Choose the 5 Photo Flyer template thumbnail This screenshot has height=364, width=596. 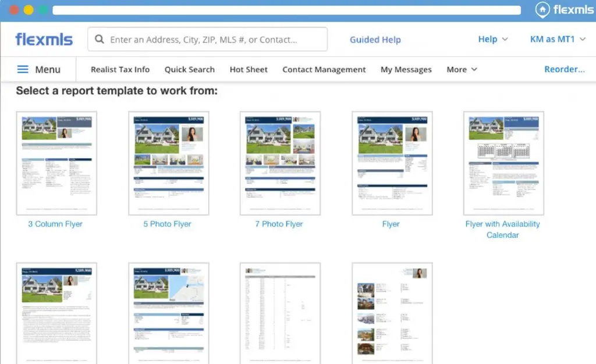(x=168, y=163)
